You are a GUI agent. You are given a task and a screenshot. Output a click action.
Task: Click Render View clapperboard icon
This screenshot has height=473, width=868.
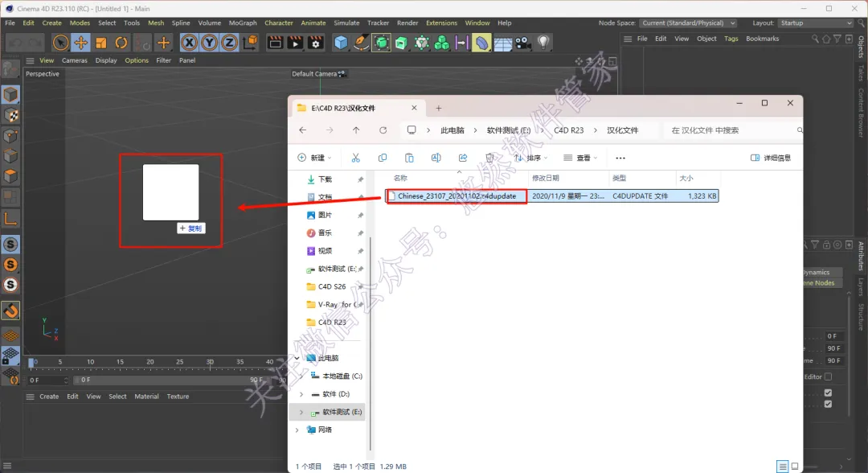click(x=275, y=43)
